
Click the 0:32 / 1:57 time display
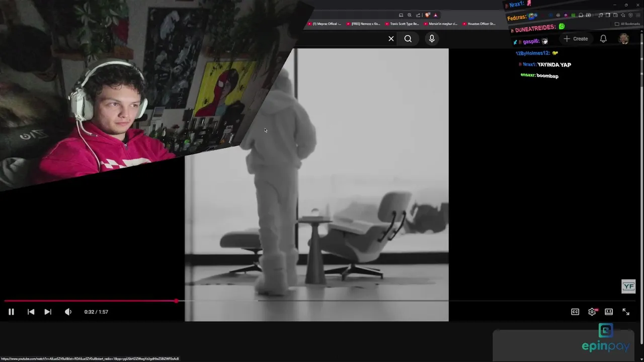96,312
